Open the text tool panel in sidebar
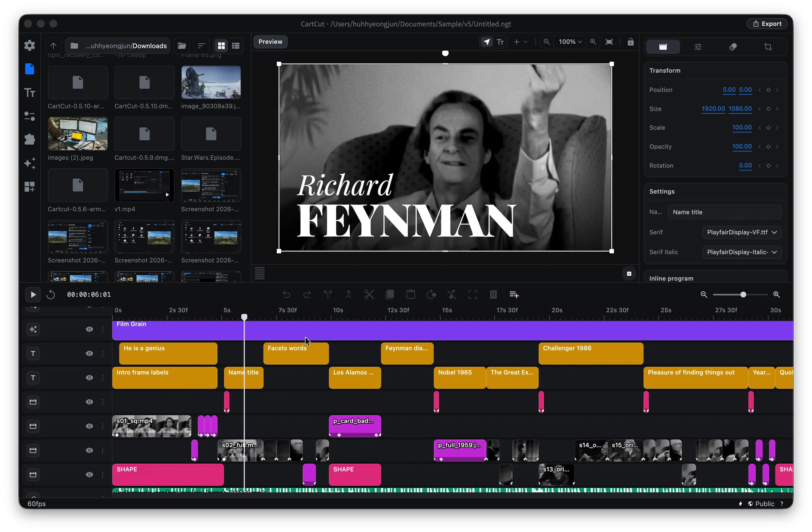Viewport: 812px width, 532px height. 30,93
